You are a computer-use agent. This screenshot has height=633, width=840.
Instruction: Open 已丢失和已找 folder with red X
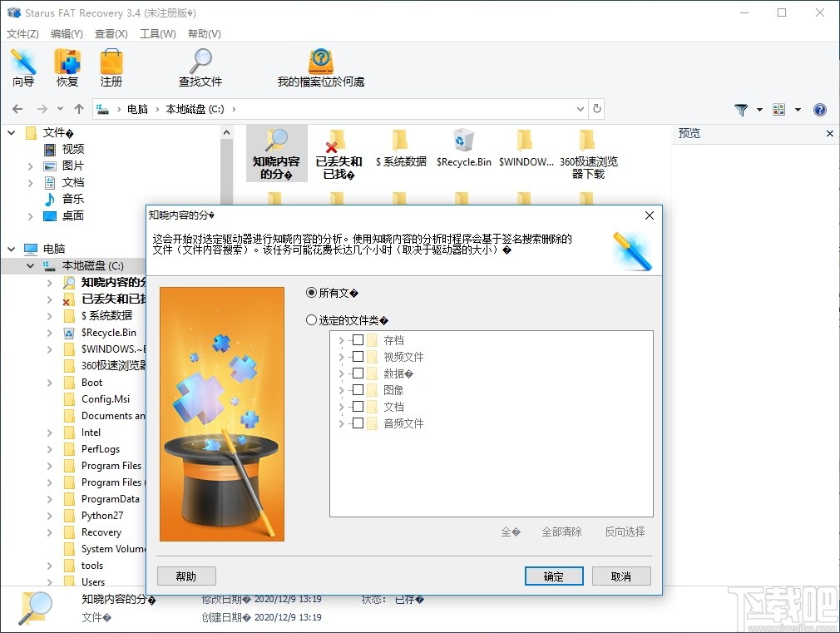coord(338,154)
